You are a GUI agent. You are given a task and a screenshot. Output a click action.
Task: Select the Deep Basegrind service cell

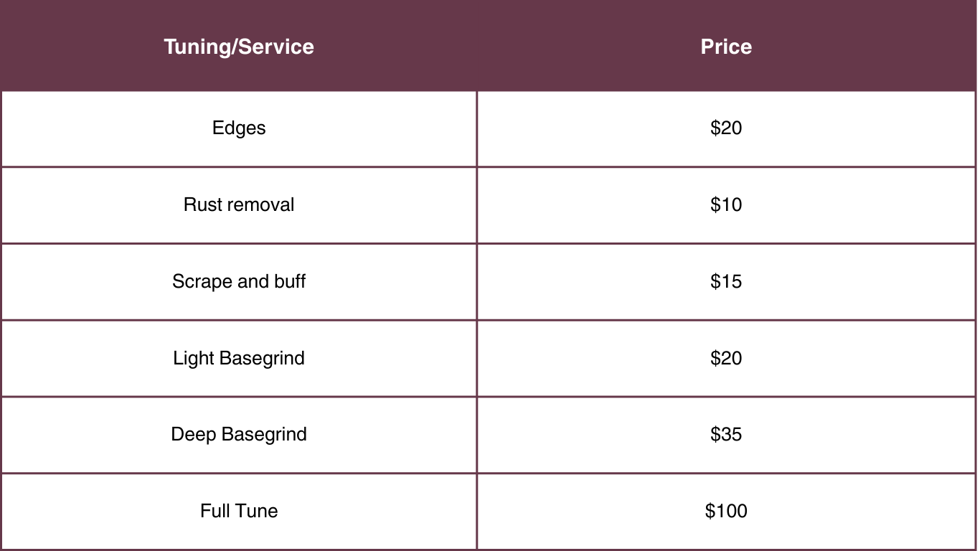[239, 435]
